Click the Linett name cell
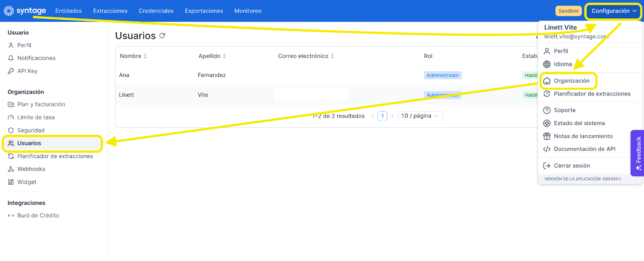This screenshot has height=261, width=644. (126, 95)
